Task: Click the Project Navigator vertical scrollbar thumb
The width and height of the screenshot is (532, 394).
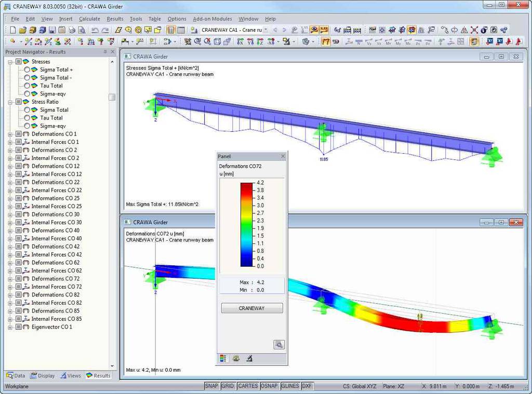Action: click(x=112, y=97)
